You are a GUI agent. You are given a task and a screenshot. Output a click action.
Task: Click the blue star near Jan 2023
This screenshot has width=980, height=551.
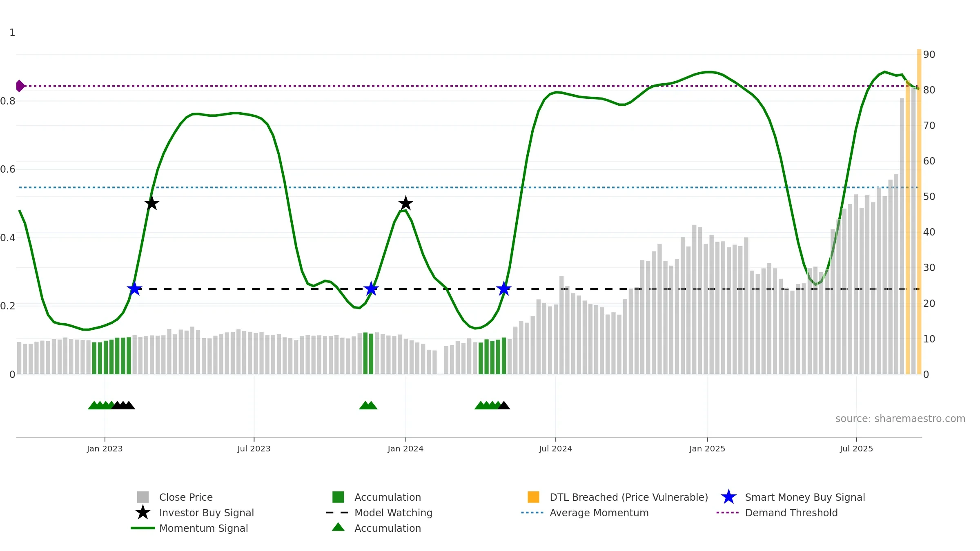[134, 289]
